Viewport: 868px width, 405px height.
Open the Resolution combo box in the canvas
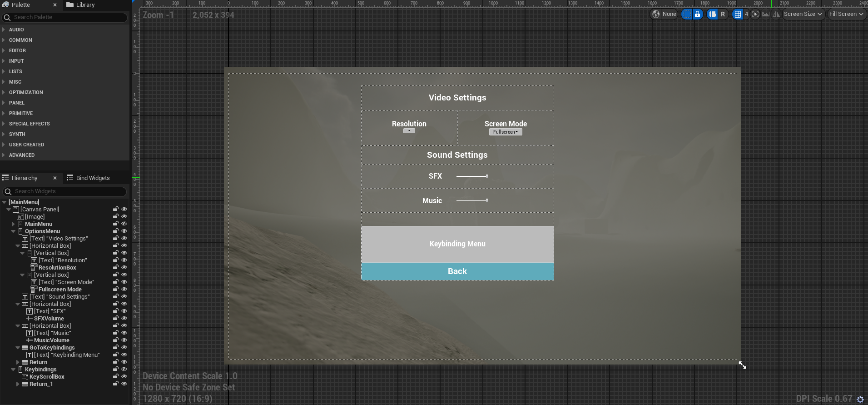click(409, 131)
